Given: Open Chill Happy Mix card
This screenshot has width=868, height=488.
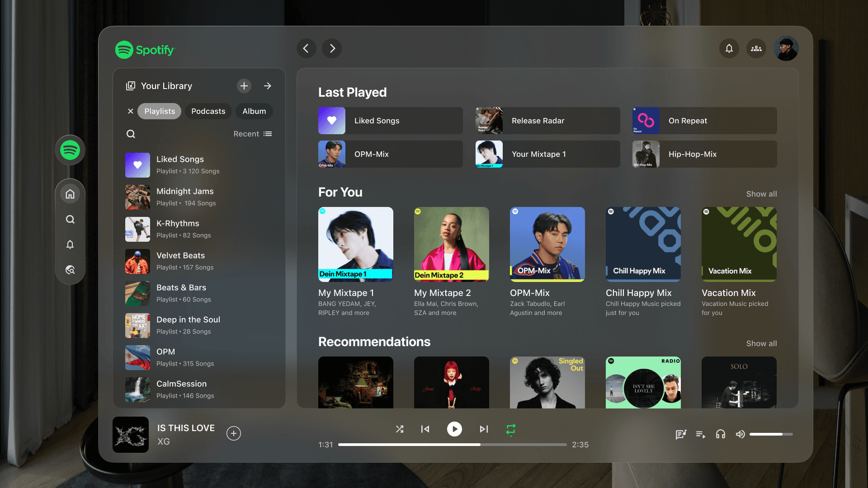Looking at the screenshot, I should [x=643, y=262].
